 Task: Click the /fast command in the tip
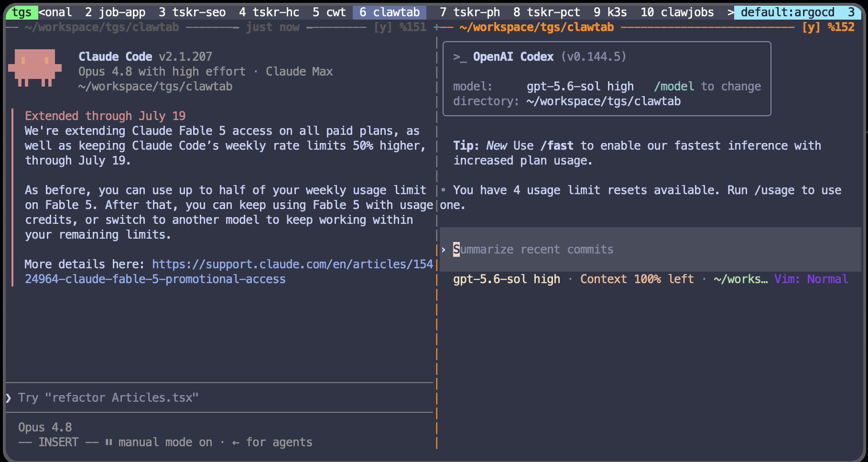pyautogui.click(x=557, y=146)
